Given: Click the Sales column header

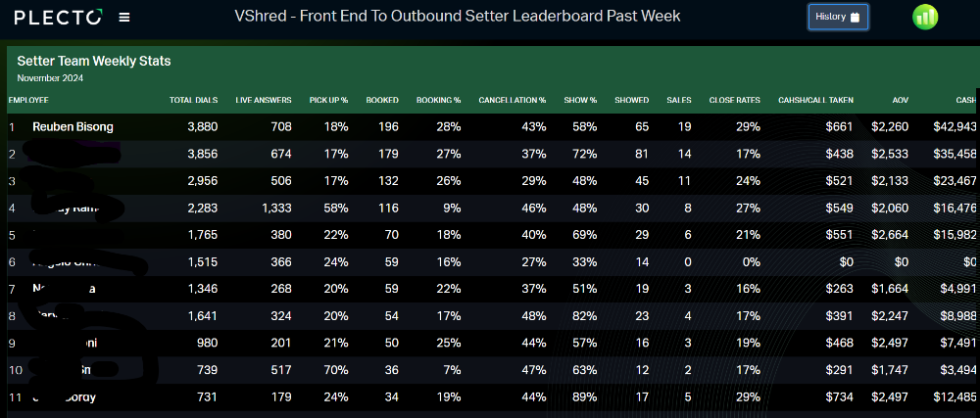Looking at the screenshot, I should 679,100.
